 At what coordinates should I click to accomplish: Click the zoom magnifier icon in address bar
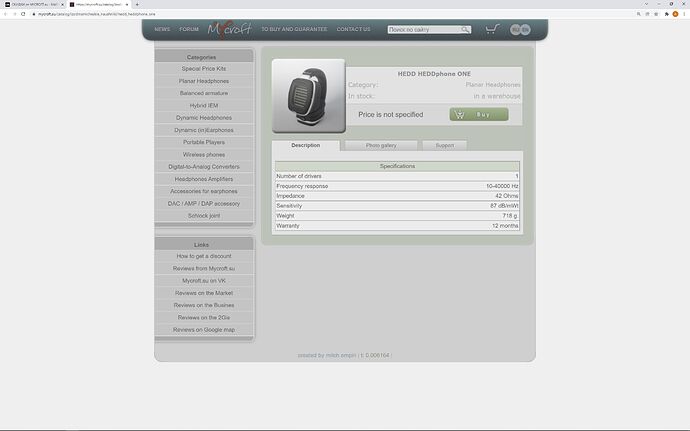(639, 14)
